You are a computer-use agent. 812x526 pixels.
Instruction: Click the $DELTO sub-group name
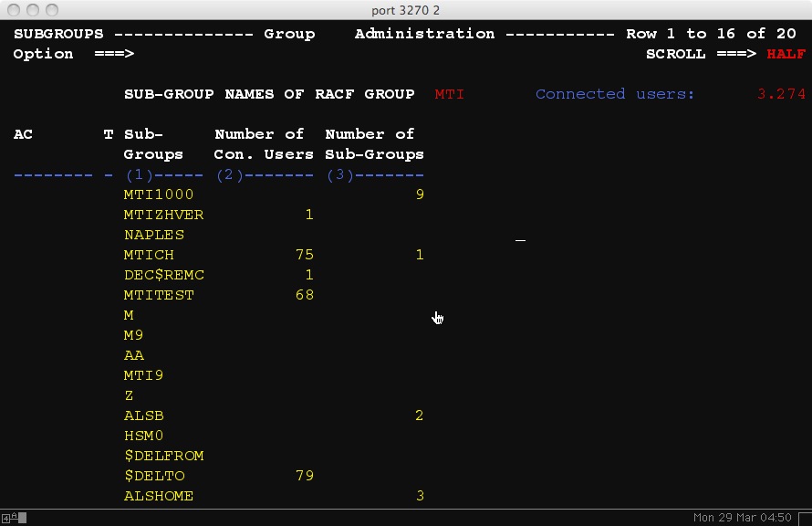tap(153, 476)
